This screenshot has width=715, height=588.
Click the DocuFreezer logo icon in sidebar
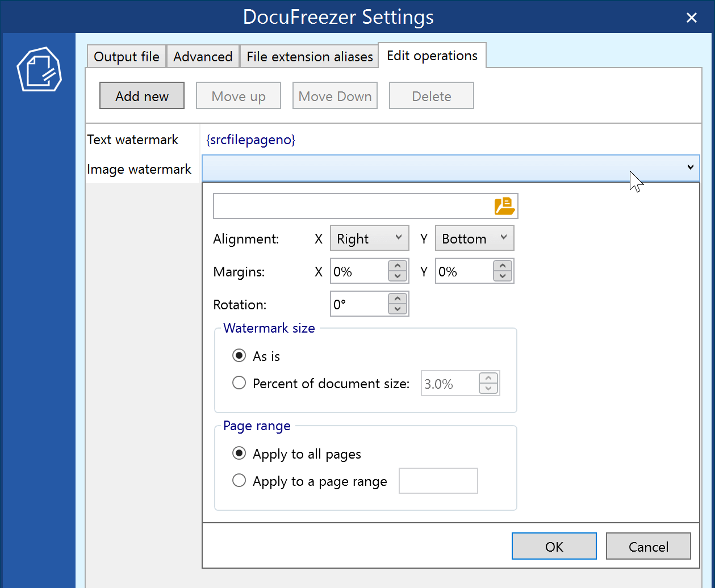click(39, 70)
